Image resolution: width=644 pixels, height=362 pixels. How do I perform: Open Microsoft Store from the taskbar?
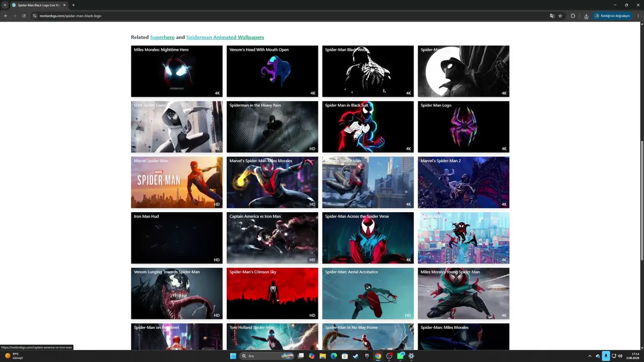(345, 356)
